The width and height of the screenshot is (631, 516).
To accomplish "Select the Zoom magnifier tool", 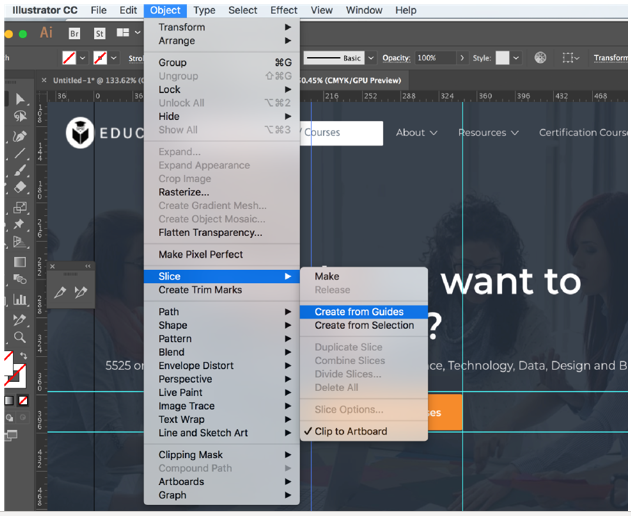I will point(20,337).
